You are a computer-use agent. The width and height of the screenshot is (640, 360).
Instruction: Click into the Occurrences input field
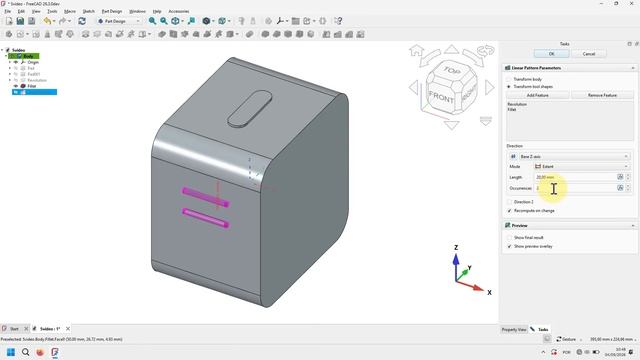pos(575,188)
